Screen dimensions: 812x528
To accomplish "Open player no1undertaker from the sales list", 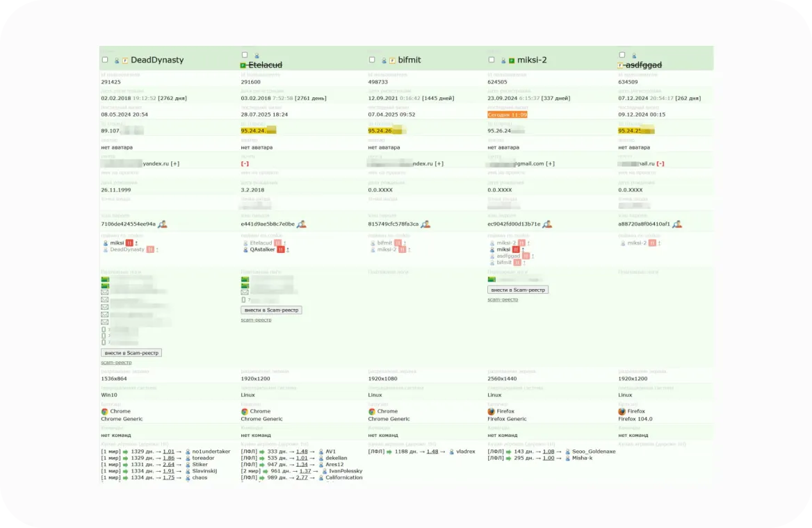I will pyautogui.click(x=211, y=451).
